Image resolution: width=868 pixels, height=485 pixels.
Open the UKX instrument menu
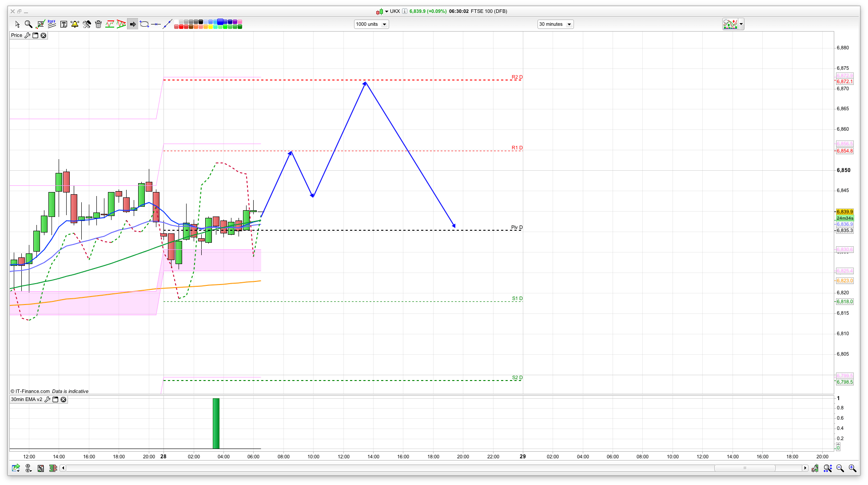pyautogui.click(x=386, y=12)
